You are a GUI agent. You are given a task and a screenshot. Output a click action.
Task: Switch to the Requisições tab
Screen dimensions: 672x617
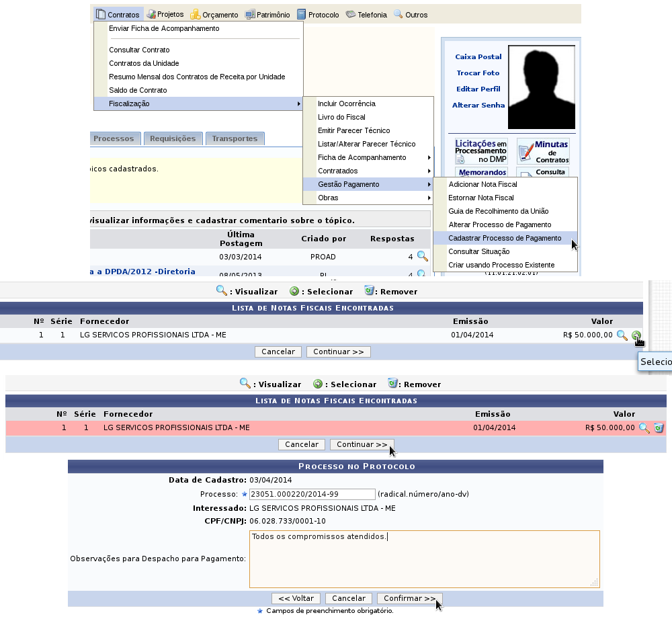(x=173, y=138)
